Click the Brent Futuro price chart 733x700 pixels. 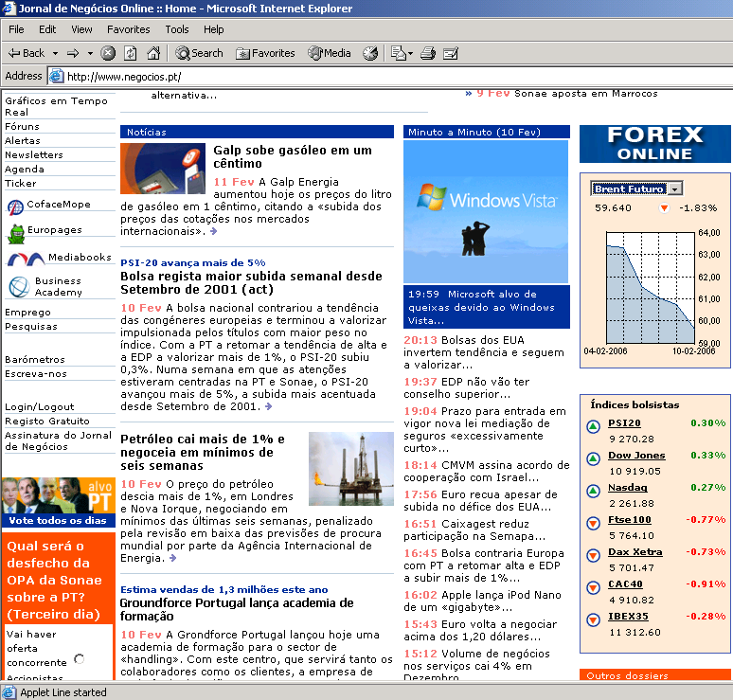(x=650, y=288)
